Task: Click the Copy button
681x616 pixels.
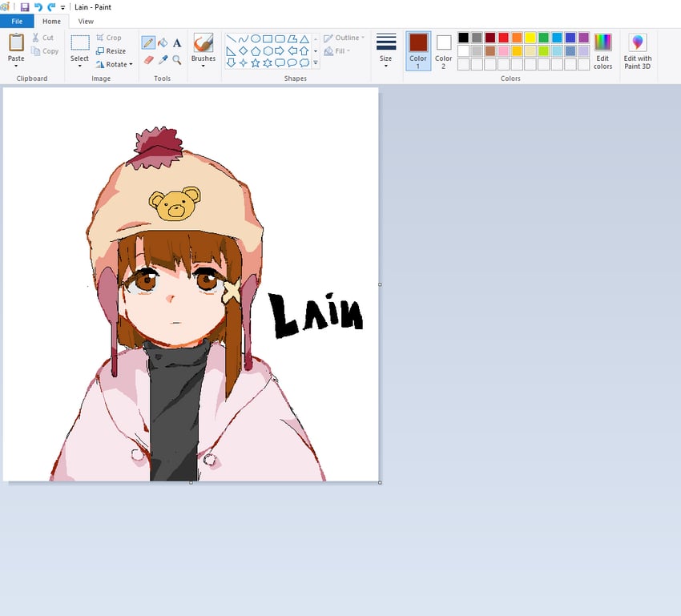Action: click(44, 51)
